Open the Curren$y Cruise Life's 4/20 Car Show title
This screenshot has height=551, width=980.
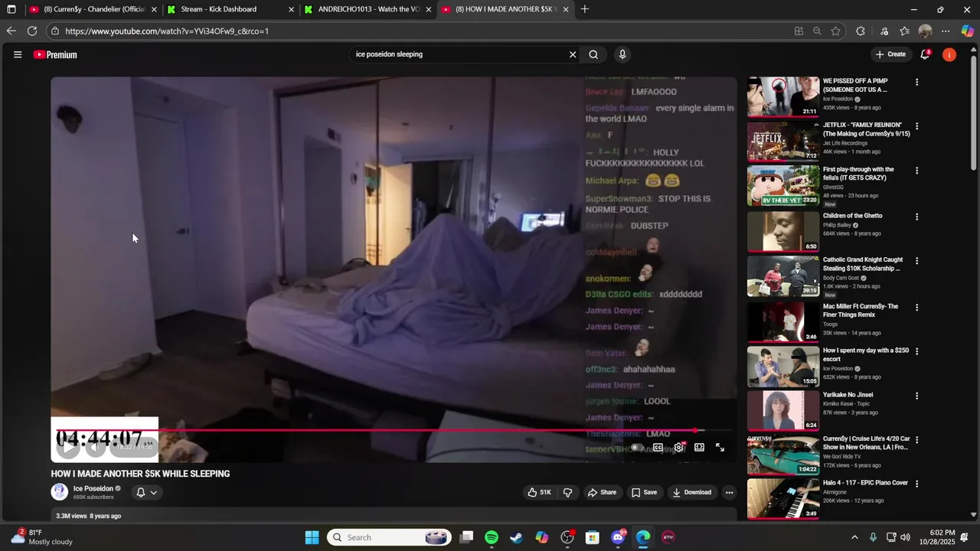(866, 443)
